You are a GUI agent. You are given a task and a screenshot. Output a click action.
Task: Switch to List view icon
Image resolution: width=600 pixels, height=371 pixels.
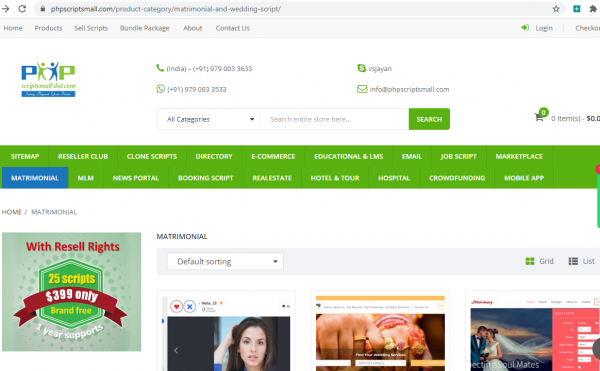coord(573,261)
